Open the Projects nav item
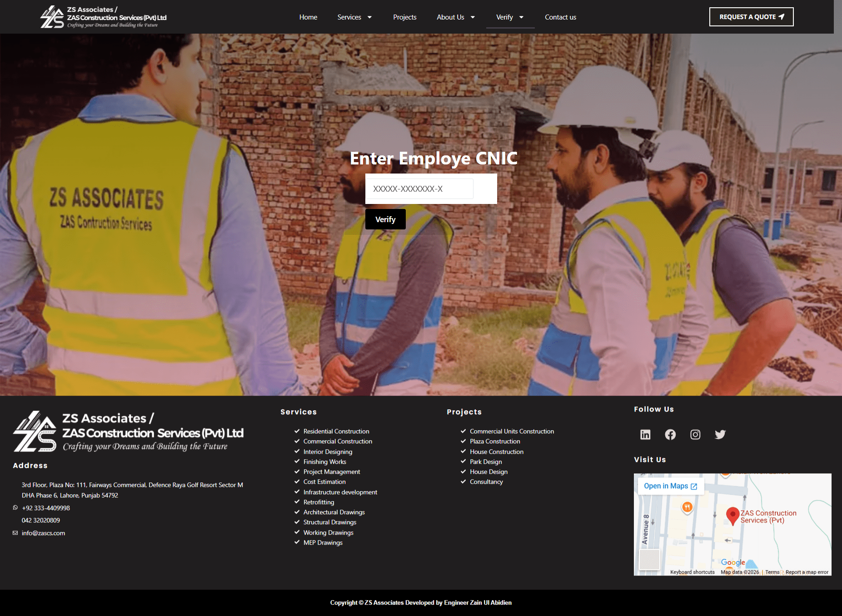This screenshot has width=842, height=616. (404, 17)
